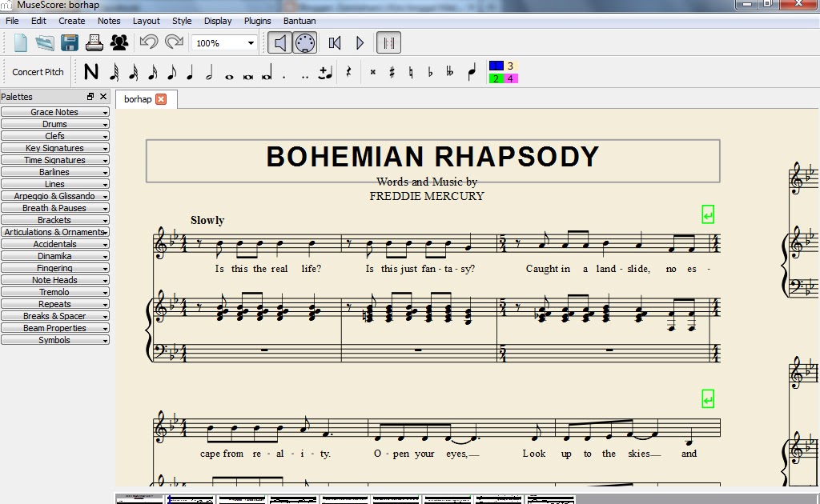Select the half note duration
Image resolution: width=820 pixels, height=504 pixels.
point(209,72)
